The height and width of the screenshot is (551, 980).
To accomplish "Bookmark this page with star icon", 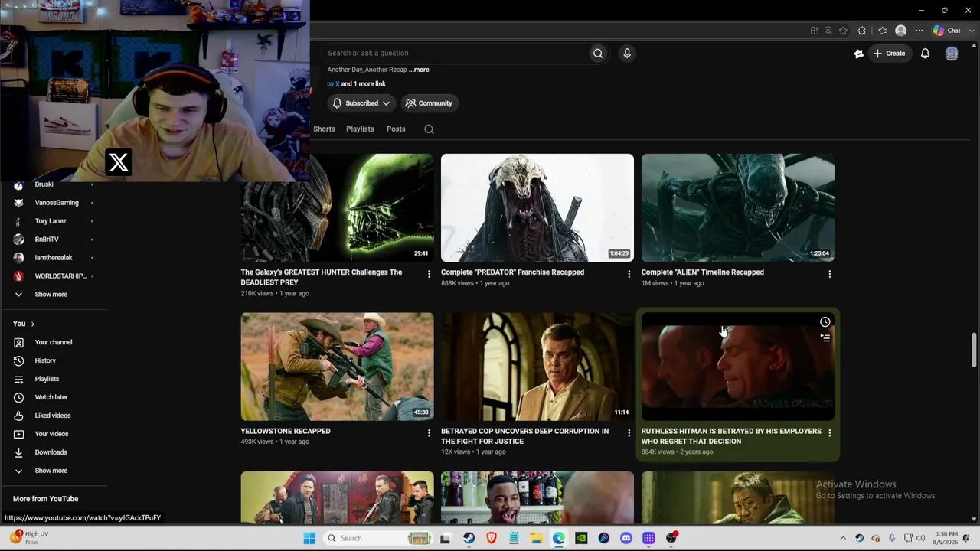I will [843, 31].
